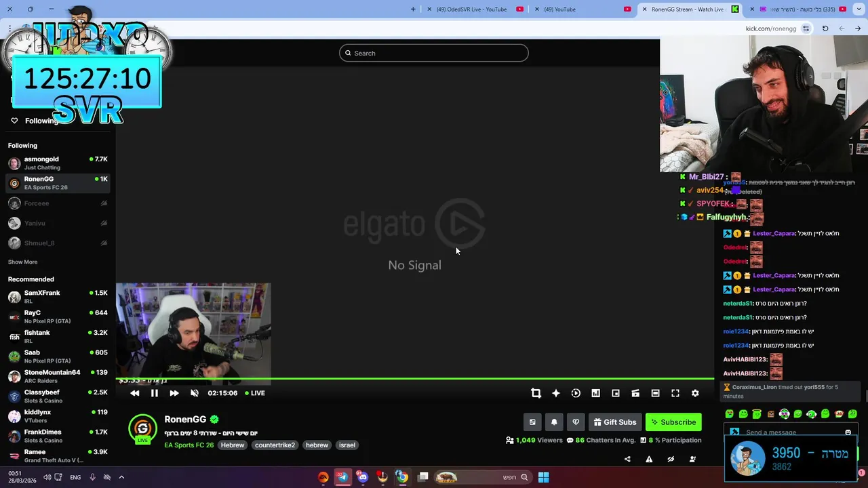Pause the RonenGG stream
The height and width of the screenshot is (488, 868).
click(x=155, y=393)
